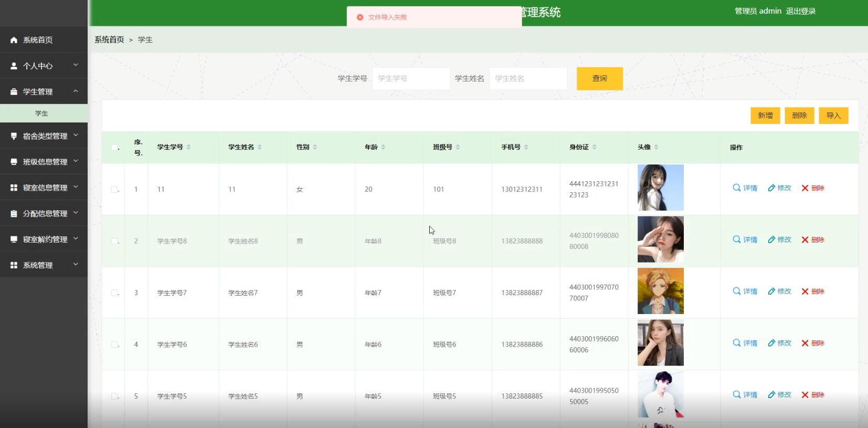Expand 分配信息管理 menu chevron
The width and height of the screenshot is (868, 428).
[x=76, y=213]
